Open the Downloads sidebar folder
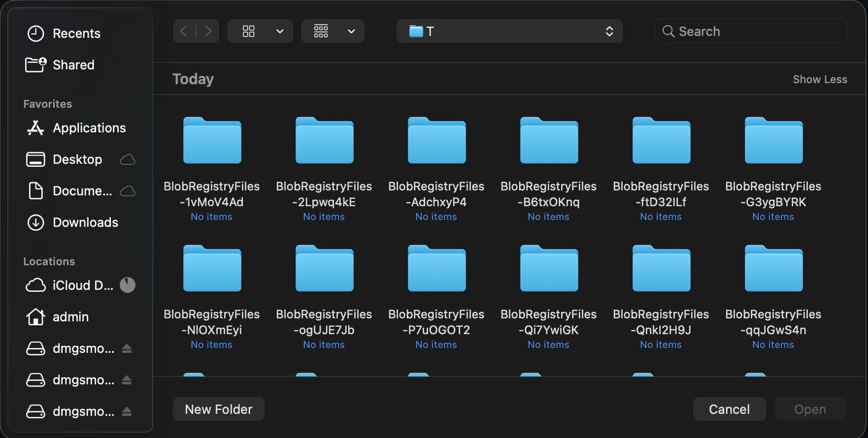This screenshot has height=438, width=868. point(80,222)
